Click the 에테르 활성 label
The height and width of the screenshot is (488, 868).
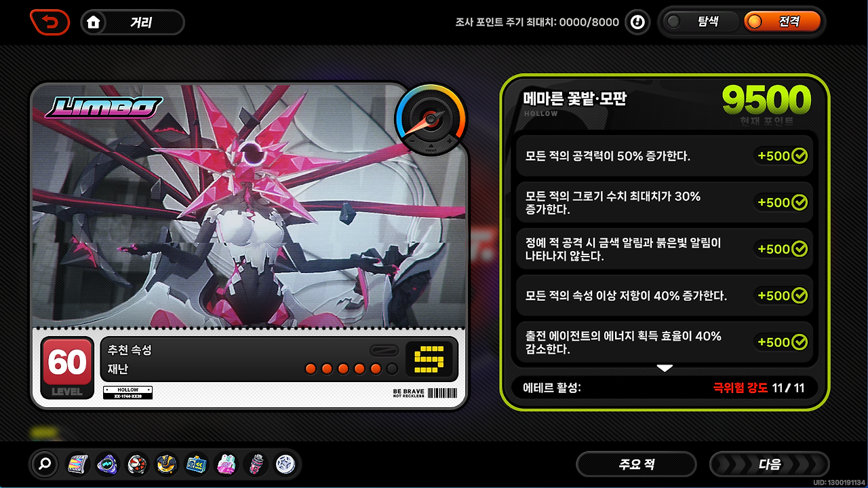552,388
